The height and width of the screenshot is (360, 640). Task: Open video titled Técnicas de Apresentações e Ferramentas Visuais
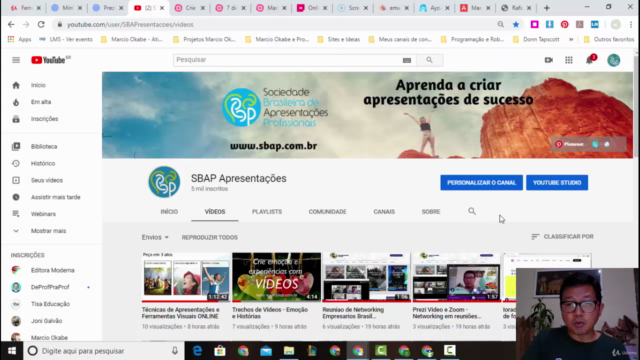point(180,313)
